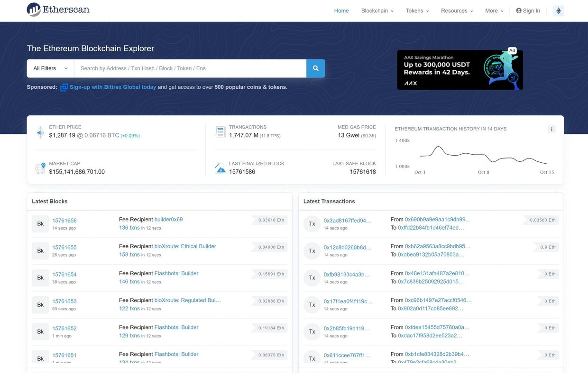Open Sign-up with Bittrex Global today link
The width and height of the screenshot is (588, 373).
(x=113, y=87)
